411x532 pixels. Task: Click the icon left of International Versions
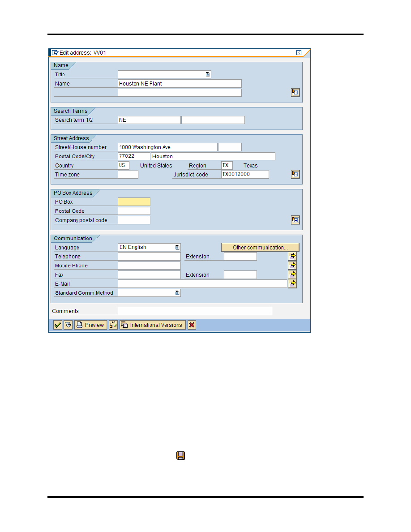coord(113,325)
